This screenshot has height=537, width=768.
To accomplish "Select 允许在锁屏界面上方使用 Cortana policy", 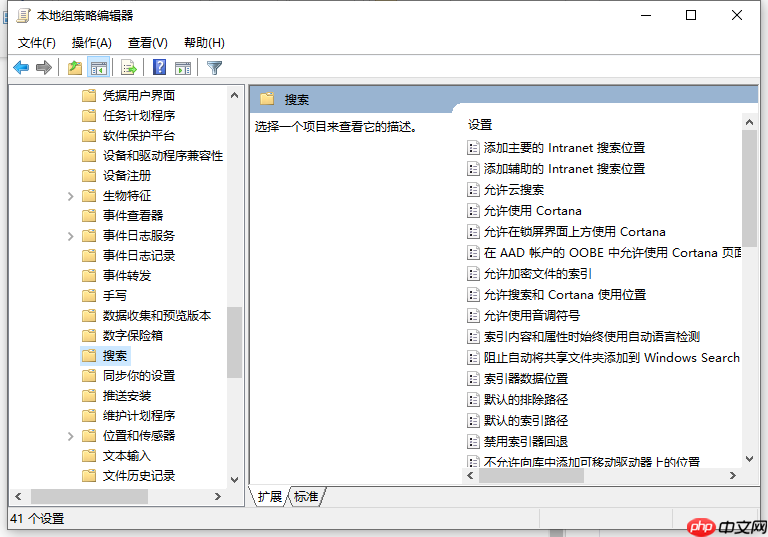I will (x=575, y=232).
